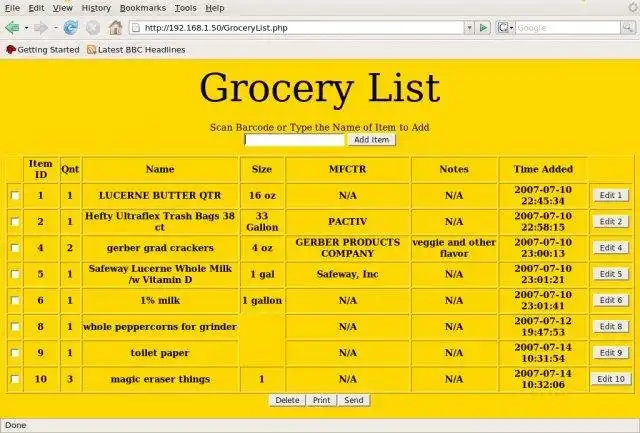
Task: Expand the address bar URL dropdown
Action: point(469,28)
